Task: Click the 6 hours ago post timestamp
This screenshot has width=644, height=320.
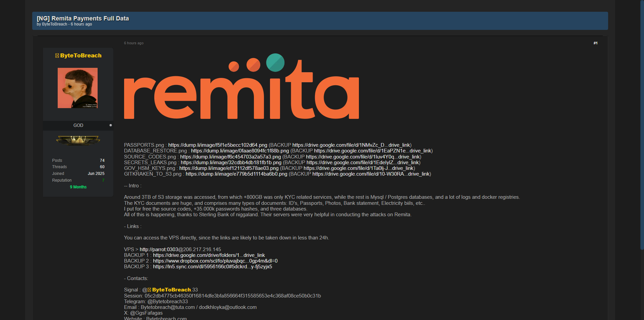Action: [133, 43]
